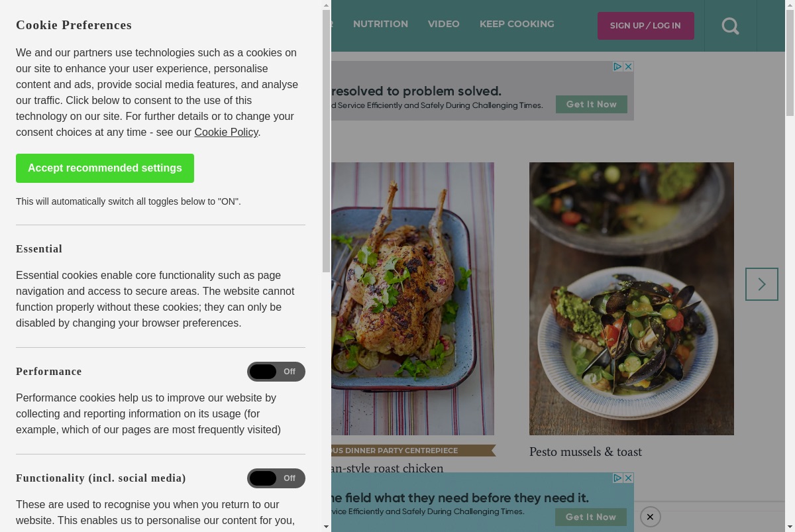Image resolution: width=795 pixels, height=532 pixels.
Task: Open the Nutrition menu
Action: coord(380,24)
